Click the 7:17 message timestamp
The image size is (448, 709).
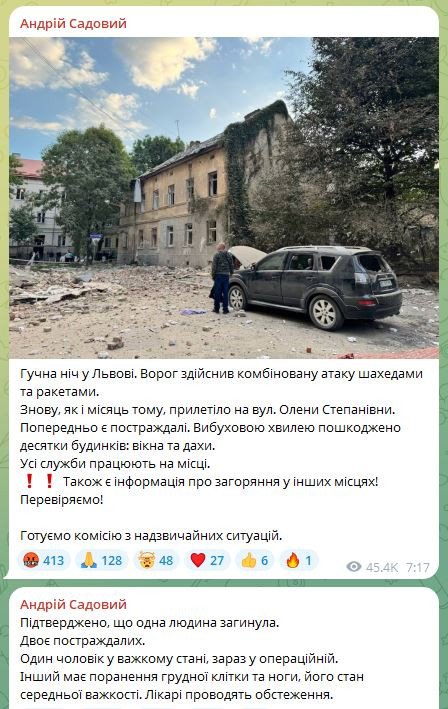417,567
